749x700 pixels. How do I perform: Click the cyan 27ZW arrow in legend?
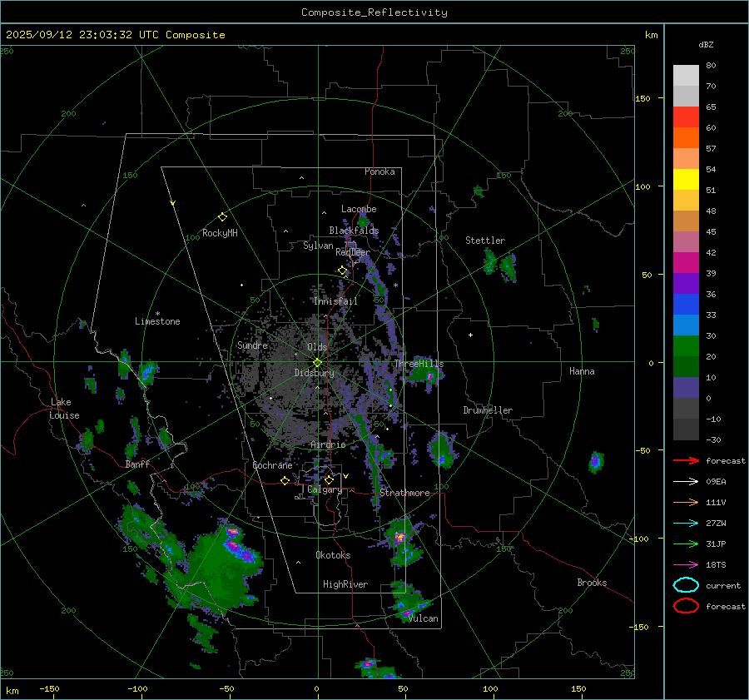[686, 524]
